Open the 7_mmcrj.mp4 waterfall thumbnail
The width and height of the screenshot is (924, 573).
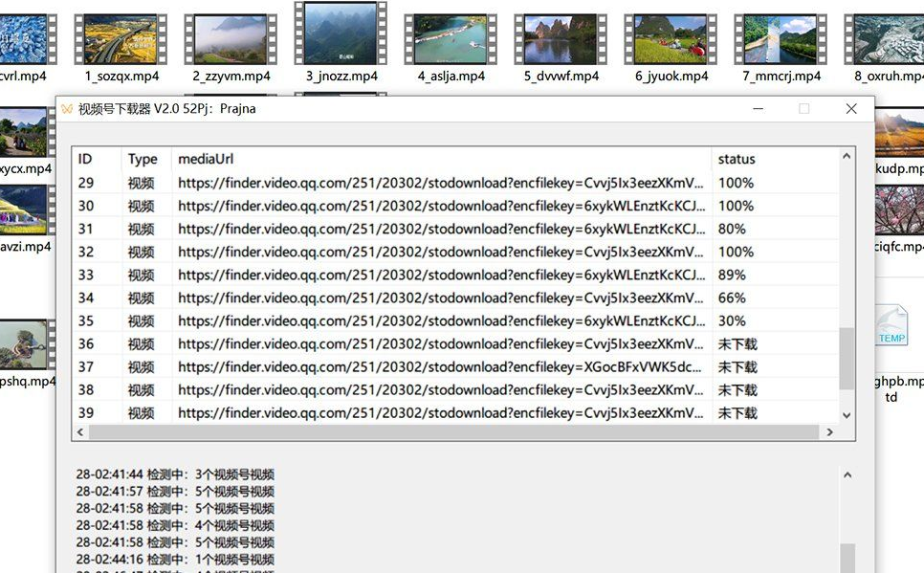pyautogui.click(x=780, y=35)
